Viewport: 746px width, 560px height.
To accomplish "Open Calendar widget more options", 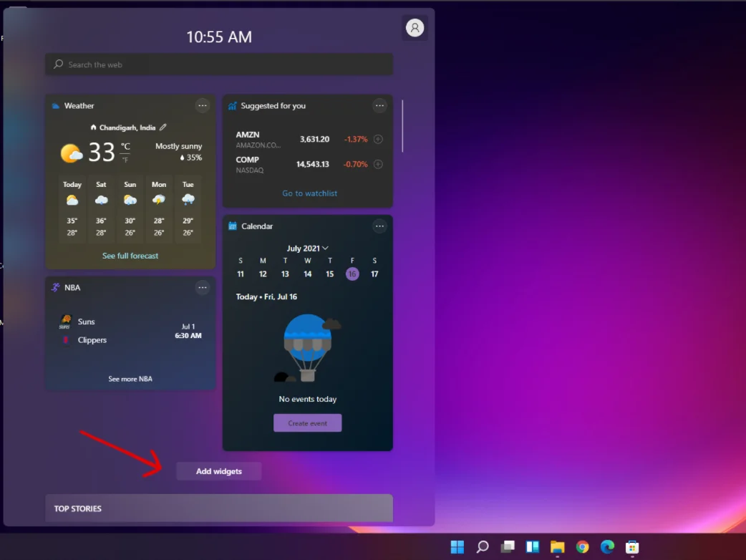I will point(379,226).
